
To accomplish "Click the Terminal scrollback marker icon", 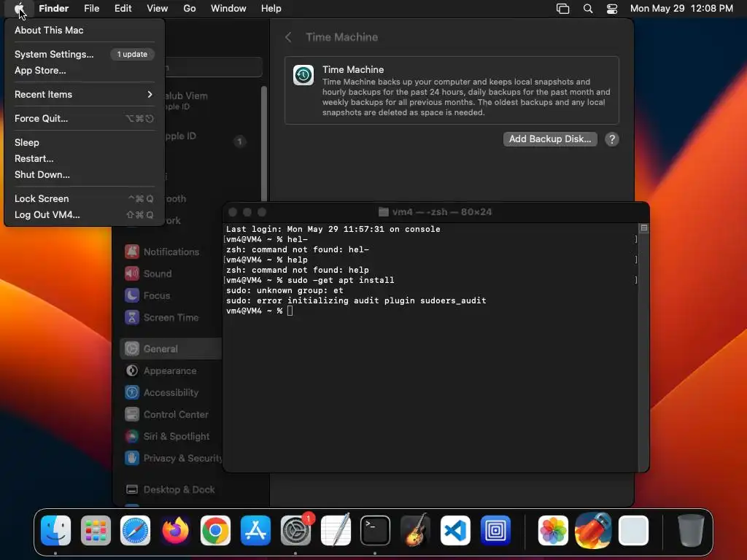I will point(644,228).
